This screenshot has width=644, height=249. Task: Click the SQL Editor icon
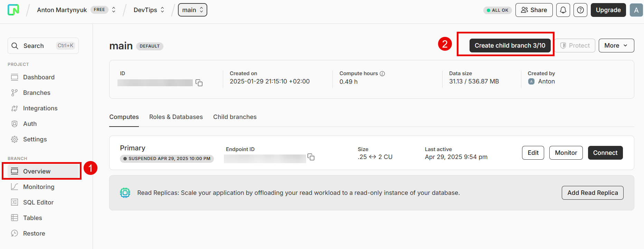[x=15, y=202]
